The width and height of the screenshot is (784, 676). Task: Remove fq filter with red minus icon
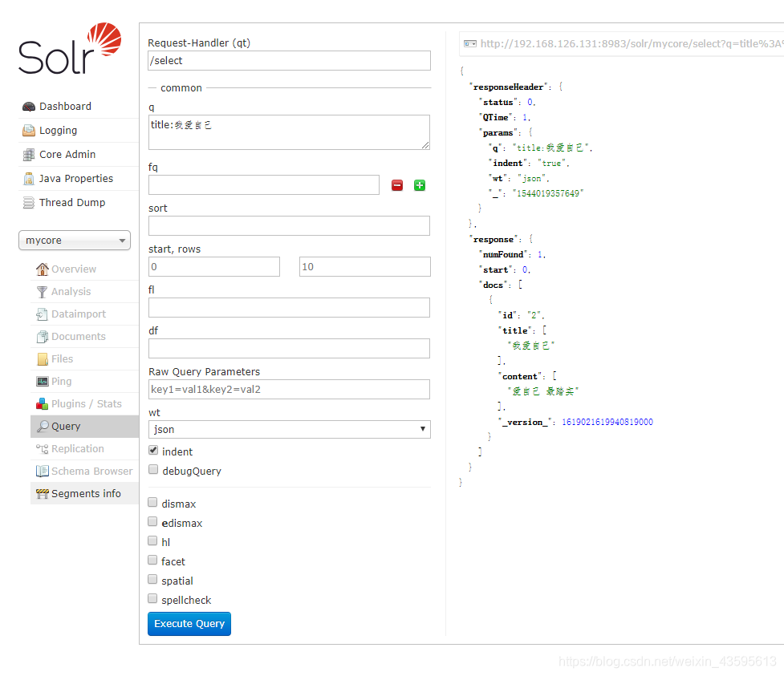tap(397, 185)
